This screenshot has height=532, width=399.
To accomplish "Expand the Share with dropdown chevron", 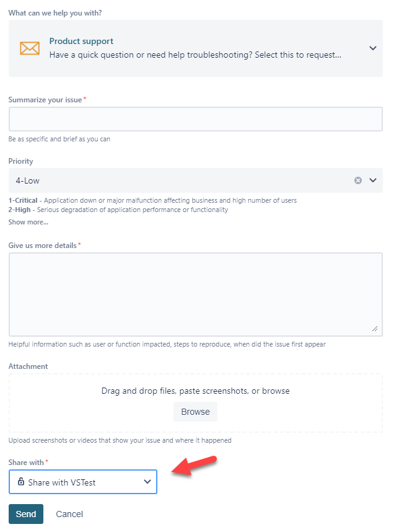I will (x=147, y=482).
